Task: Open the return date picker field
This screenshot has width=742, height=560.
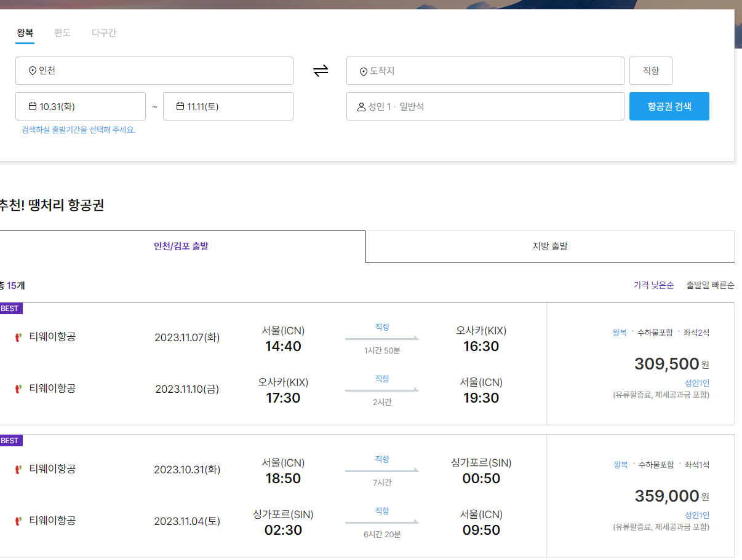Action: point(228,106)
